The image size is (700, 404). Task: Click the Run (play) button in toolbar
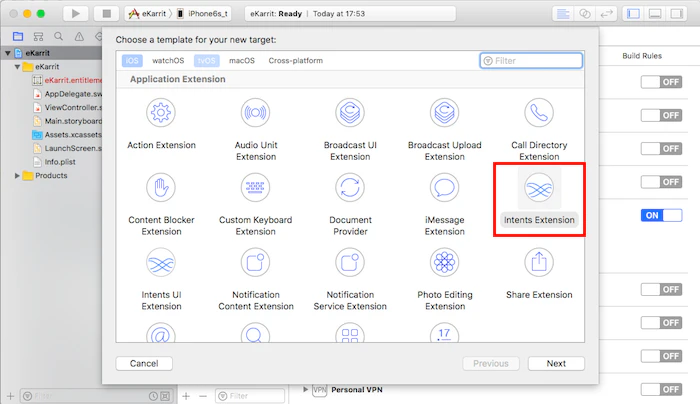[x=75, y=13]
